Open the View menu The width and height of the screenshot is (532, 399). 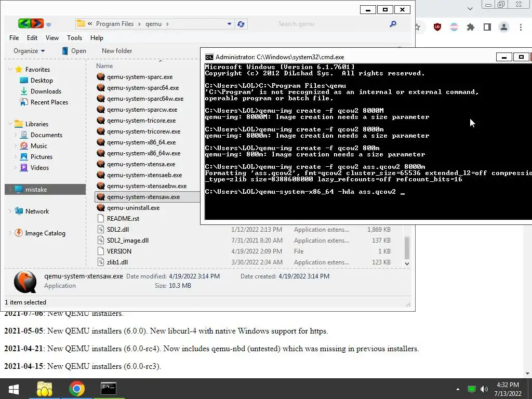(52, 37)
